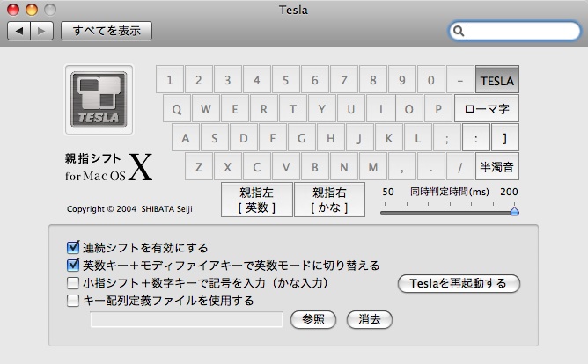
Task: Click the B key
Action: tap(315, 167)
